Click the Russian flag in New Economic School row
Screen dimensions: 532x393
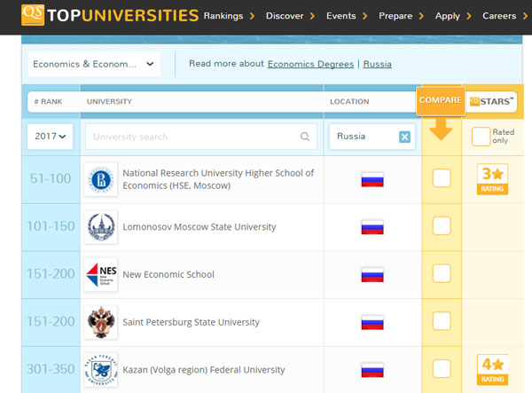[372, 274]
